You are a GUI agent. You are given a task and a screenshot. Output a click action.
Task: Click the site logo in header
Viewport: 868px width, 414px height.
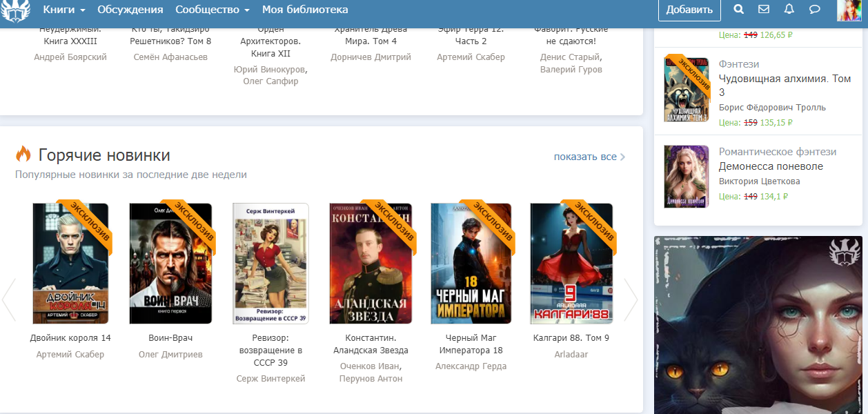(15, 10)
